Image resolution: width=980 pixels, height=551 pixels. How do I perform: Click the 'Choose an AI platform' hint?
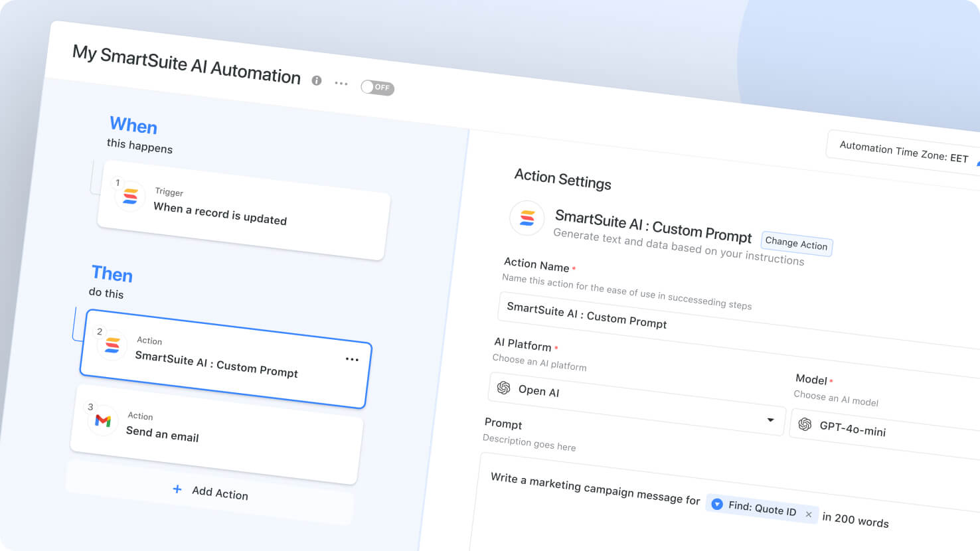(539, 362)
